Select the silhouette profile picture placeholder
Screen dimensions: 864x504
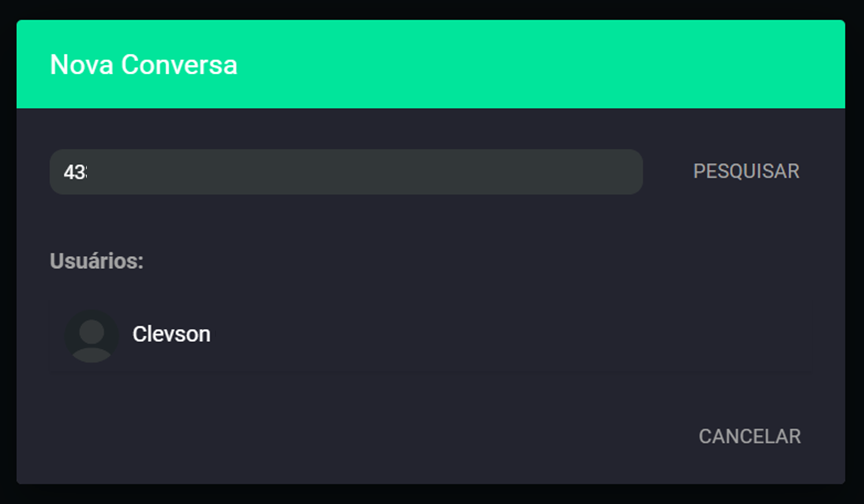point(91,336)
